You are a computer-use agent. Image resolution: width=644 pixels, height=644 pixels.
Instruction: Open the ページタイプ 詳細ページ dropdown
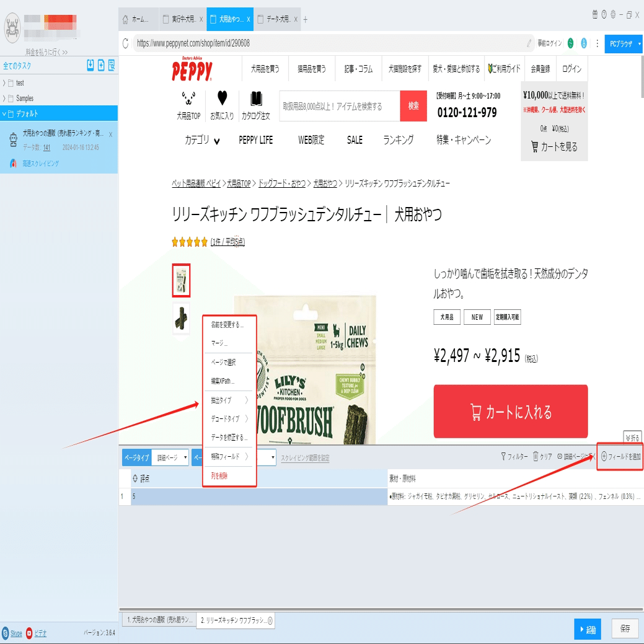click(x=170, y=457)
